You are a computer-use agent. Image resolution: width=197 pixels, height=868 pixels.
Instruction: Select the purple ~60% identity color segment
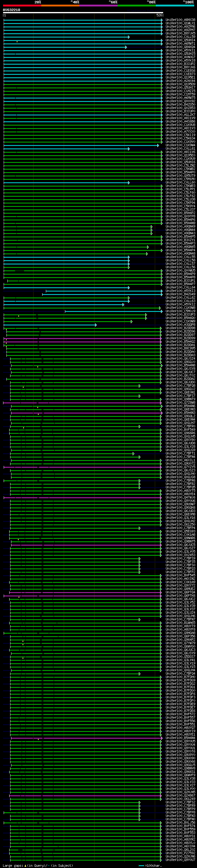tap(99, 6)
